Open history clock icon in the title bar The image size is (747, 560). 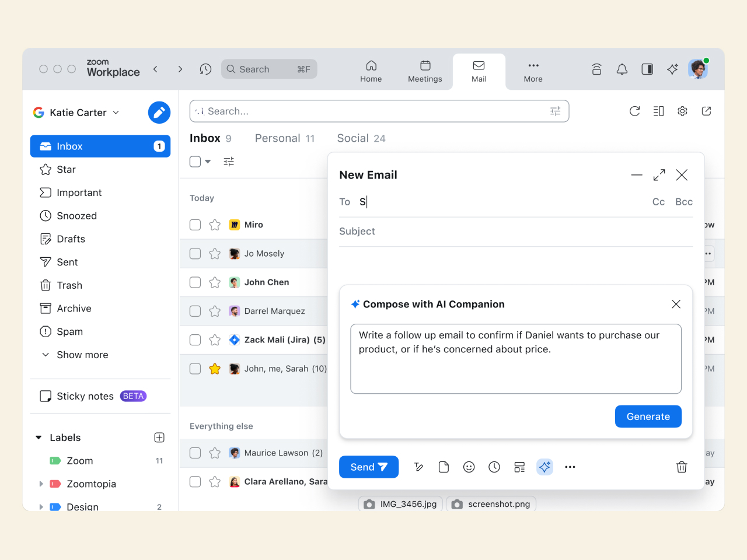(x=205, y=69)
